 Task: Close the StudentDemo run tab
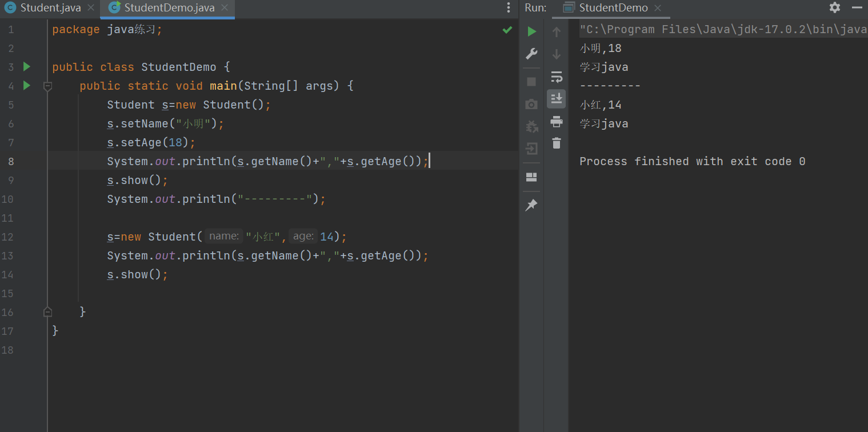pyautogui.click(x=658, y=8)
